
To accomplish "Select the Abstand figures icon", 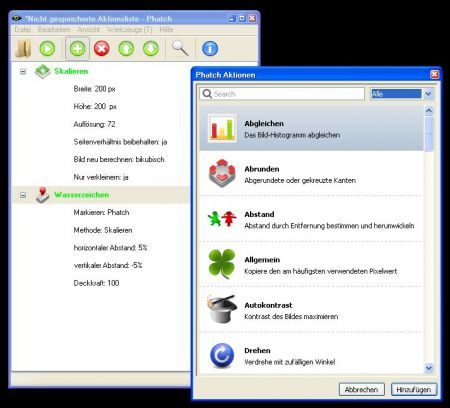I will tap(222, 219).
